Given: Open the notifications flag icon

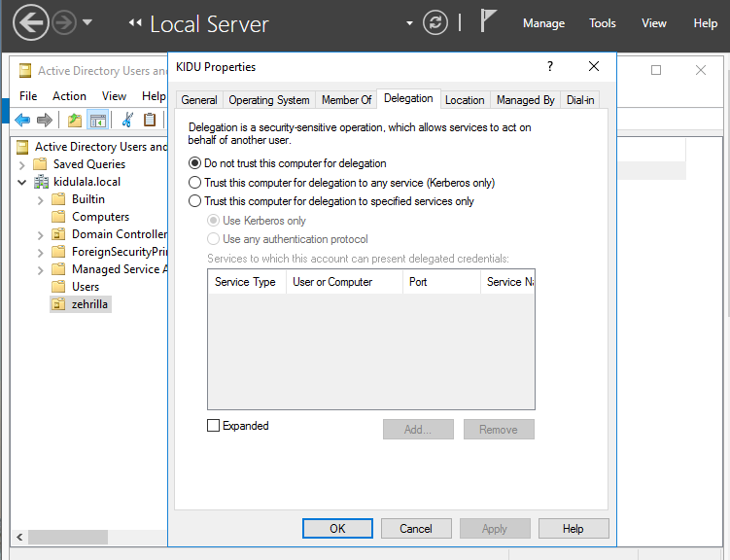Looking at the screenshot, I should (x=489, y=22).
